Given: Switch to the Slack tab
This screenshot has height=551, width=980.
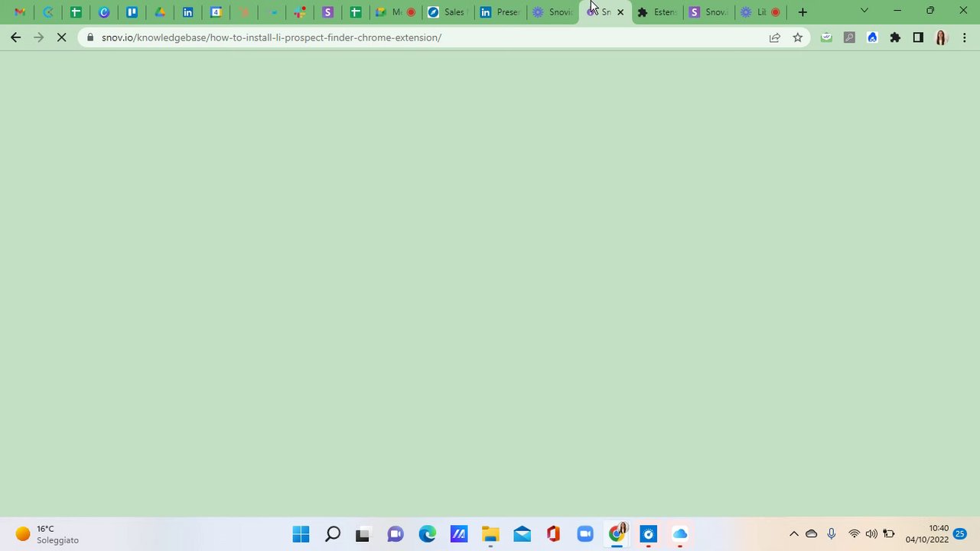Looking at the screenshot, I should tap(300, 12).
